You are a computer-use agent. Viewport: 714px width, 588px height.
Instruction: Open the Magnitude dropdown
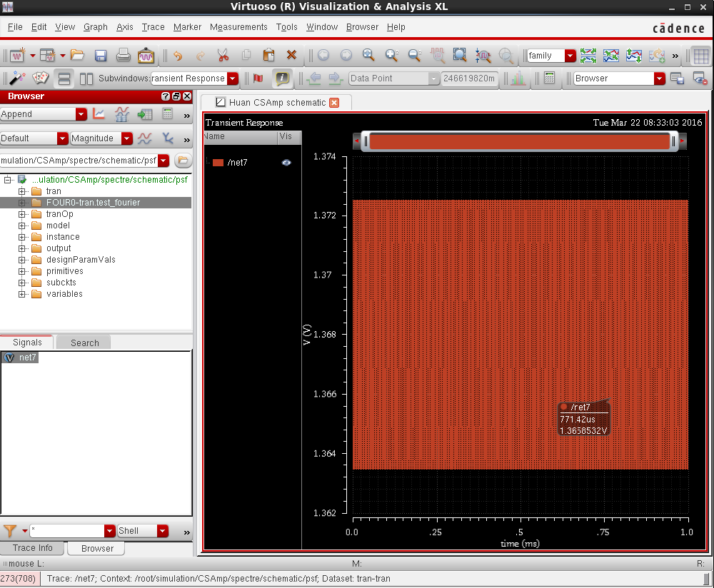(126, 138)
